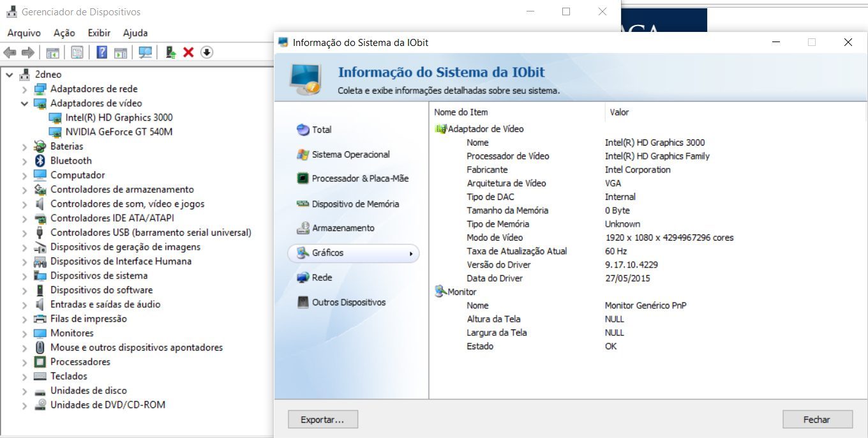Click the Fechar button
Screen dimensions: 868x438
pyautogui.click(x=817, y=419)
